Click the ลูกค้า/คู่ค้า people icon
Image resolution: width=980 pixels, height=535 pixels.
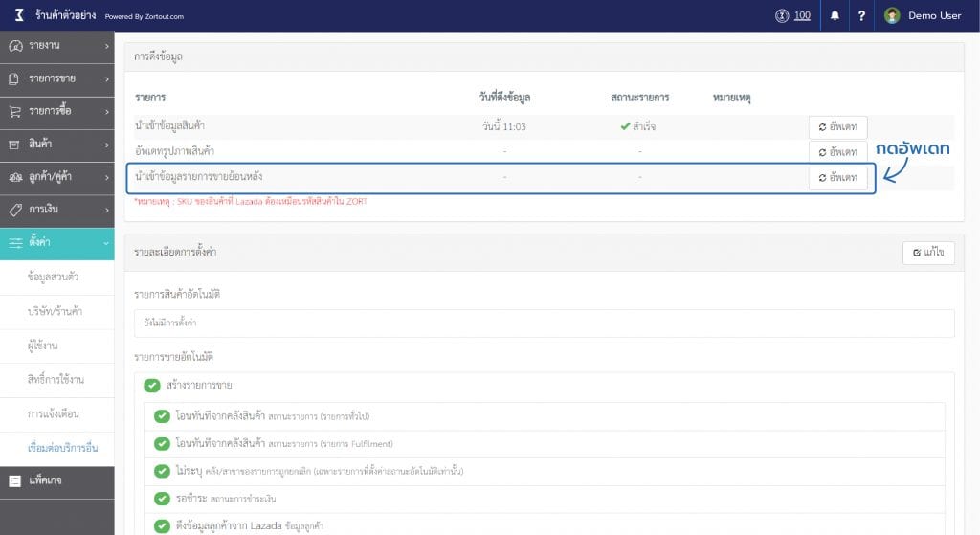point(15,177)
